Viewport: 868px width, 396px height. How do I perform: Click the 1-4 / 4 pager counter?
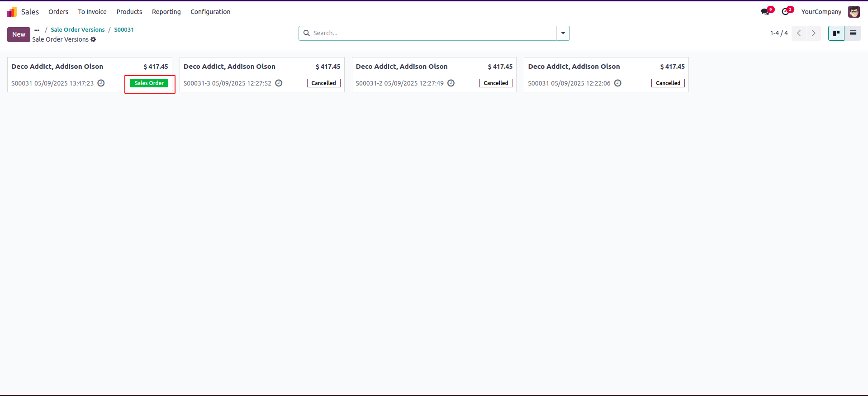(779, 33)
